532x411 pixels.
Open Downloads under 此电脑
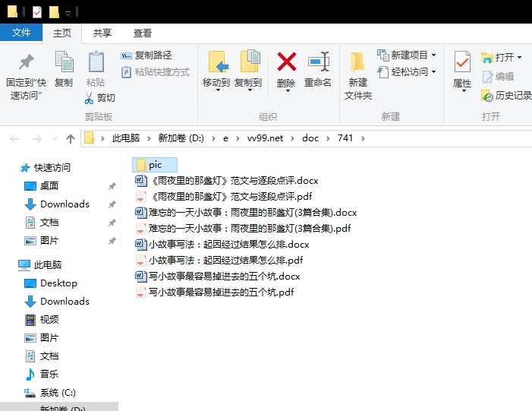(x=57, y=302)
